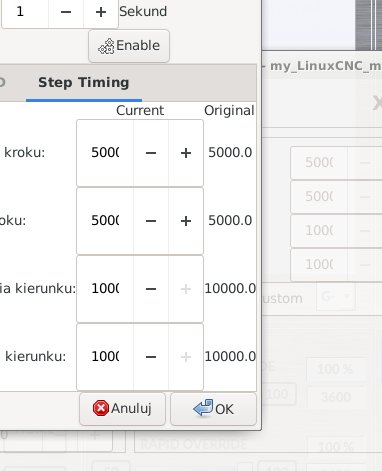Viewport: 382px width, 471px height.
Task: Click the last kierunku Current value field
Action: coord(105,357)
